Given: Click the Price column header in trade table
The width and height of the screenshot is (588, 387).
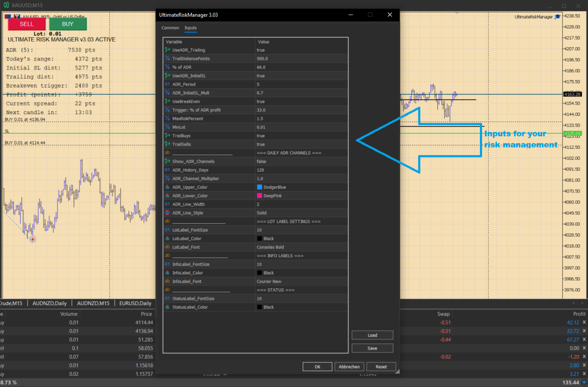Looking at the screenshot, I should click(147, 314).
